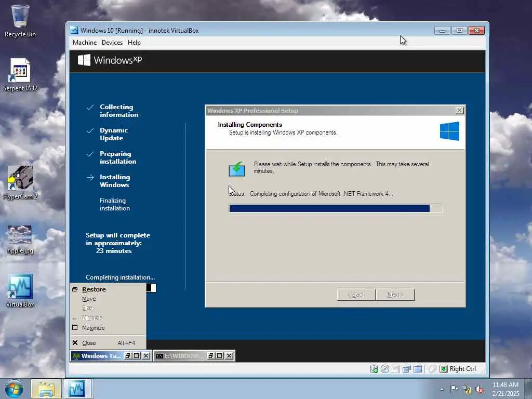Show hidden system tray icons arrow
Screen dimensions: 532x399
pos(442,390)
